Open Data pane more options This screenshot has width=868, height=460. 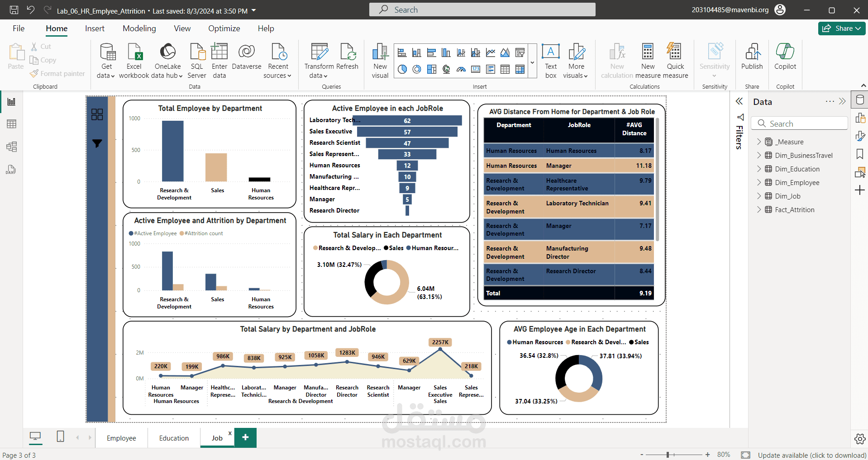tap(830, 101)
